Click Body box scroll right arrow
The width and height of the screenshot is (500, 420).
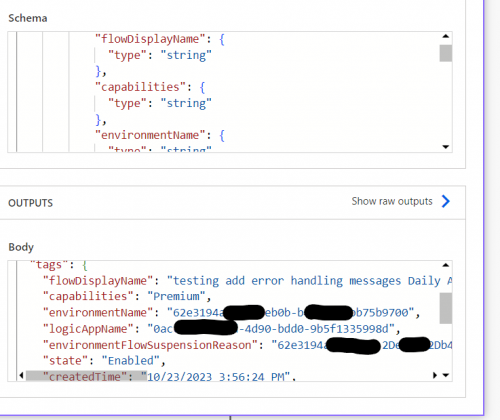(435, 376)
